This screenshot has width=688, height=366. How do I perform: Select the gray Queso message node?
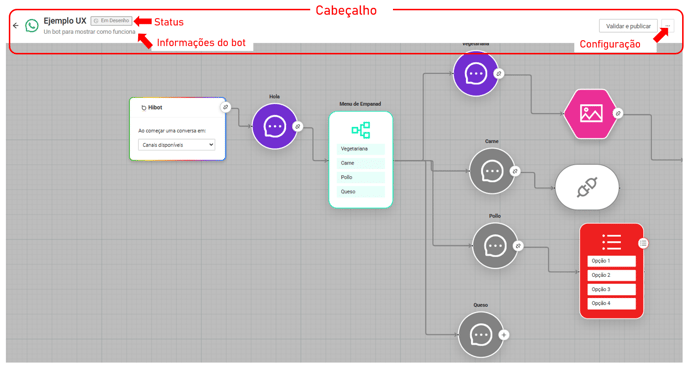(x=481, y=335)
